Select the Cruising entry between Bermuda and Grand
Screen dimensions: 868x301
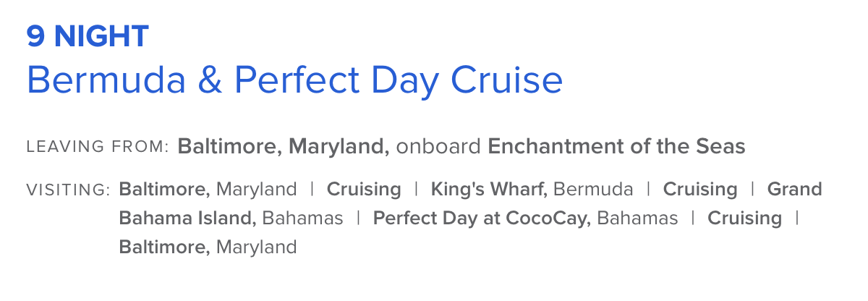click(700, 190)
